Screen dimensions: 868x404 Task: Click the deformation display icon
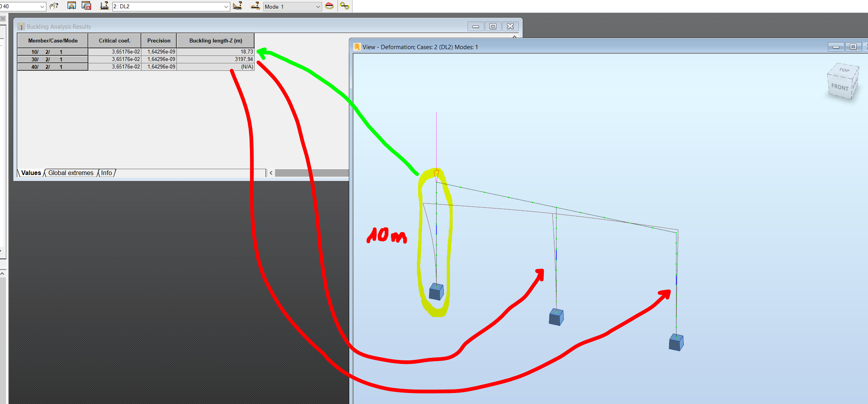click(237, 6)
